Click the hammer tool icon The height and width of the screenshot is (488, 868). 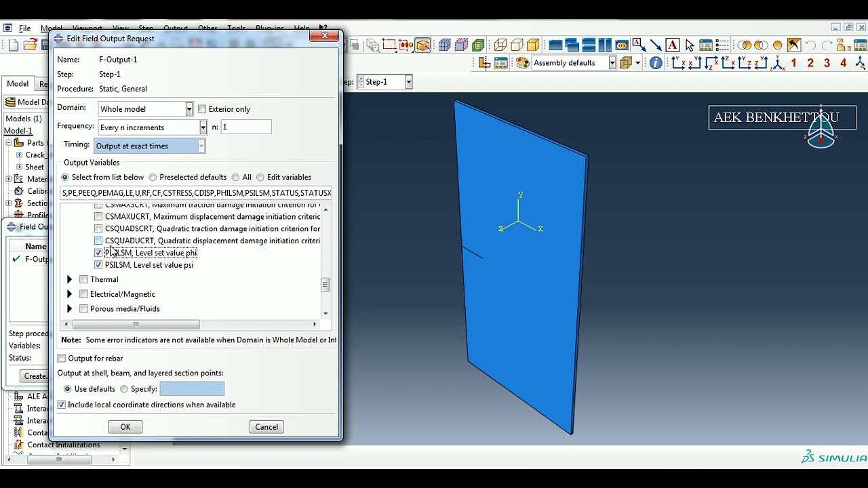[x=794, y=45]
